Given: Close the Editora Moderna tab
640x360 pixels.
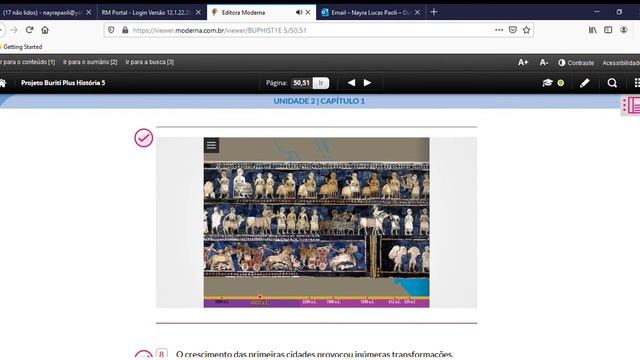Looking at the screenshot, I should [308, 13].
